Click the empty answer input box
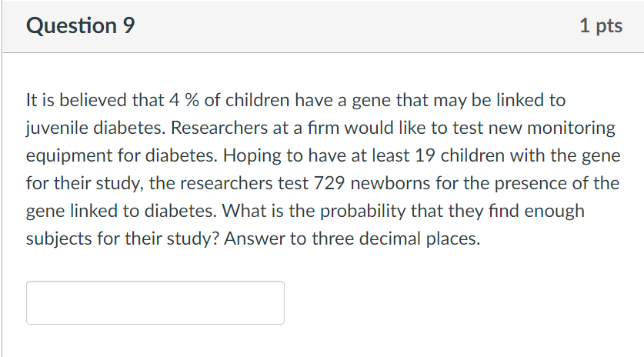The width and height of the screenshot is (644, 357). click(155, 302)
